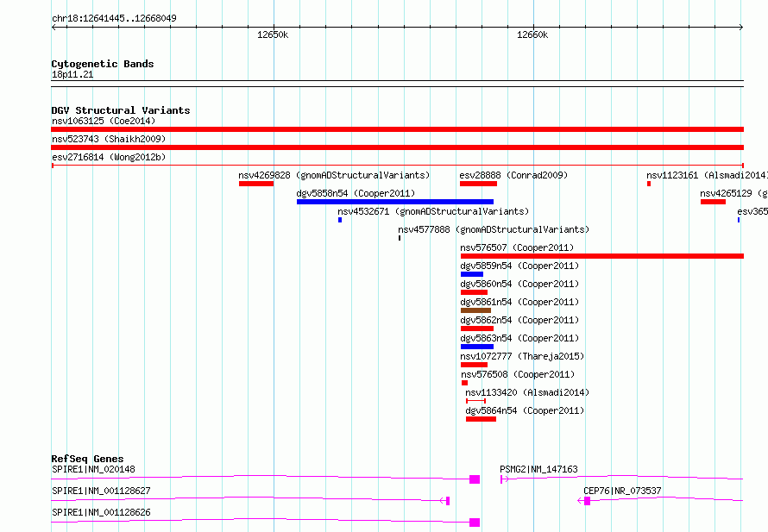Open SPIRE1|NM_020148 gene label
The image size is (768, 532).
point(93,469)
